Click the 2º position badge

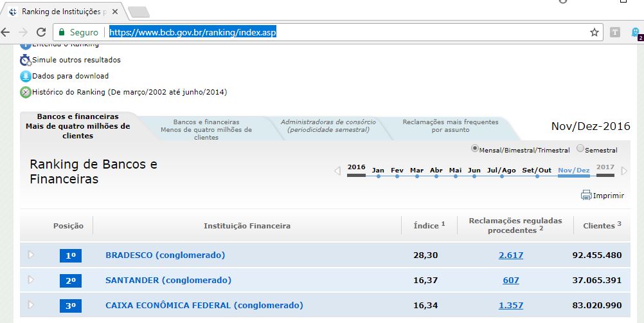[x=71, y=281]
